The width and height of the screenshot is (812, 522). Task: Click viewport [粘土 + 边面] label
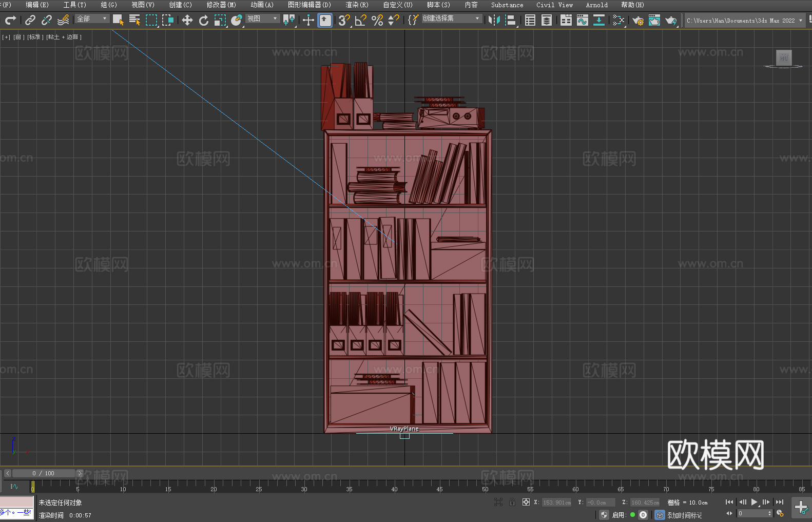coord(64,37)
